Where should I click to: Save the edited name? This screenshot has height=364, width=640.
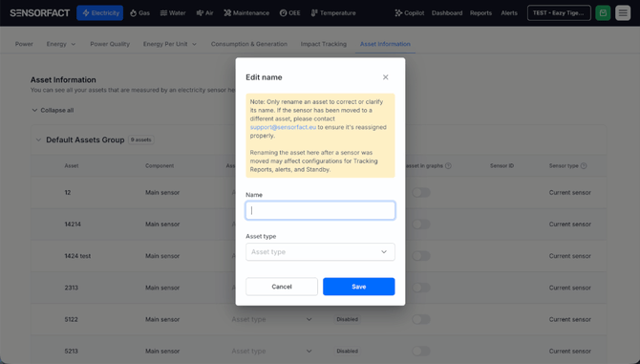coord(359,287)
